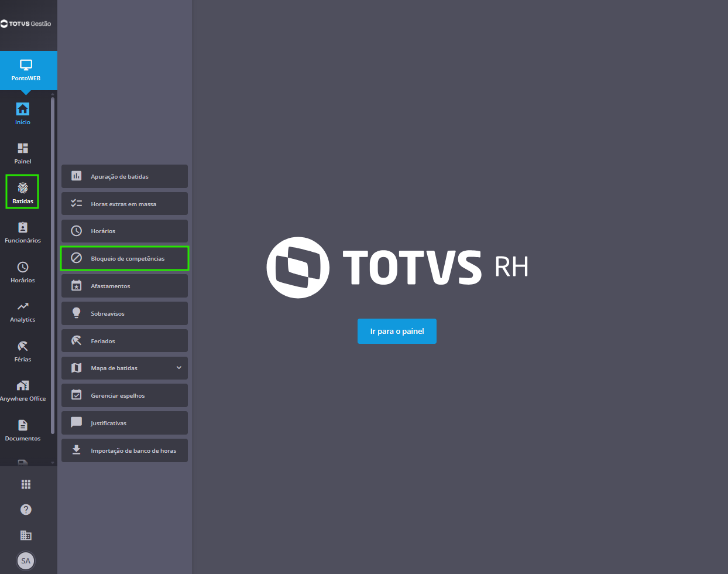728x574 pixels.
Task: Open the Painel dashboard icon
Action: pos(23,148)
